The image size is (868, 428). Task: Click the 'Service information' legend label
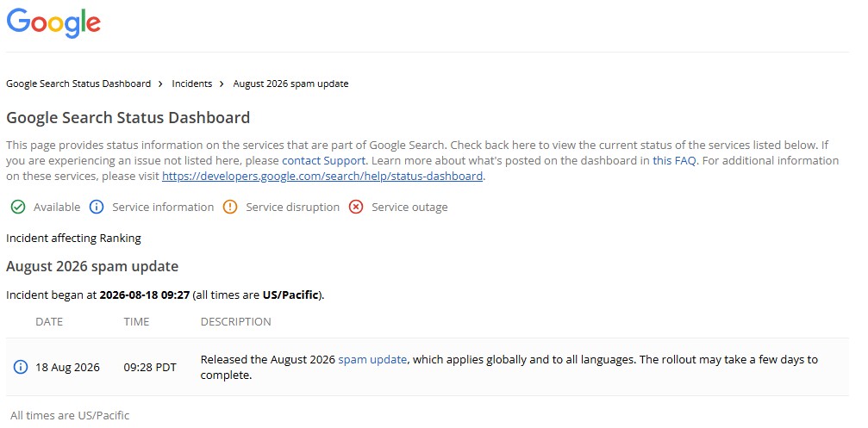point(163,208)
